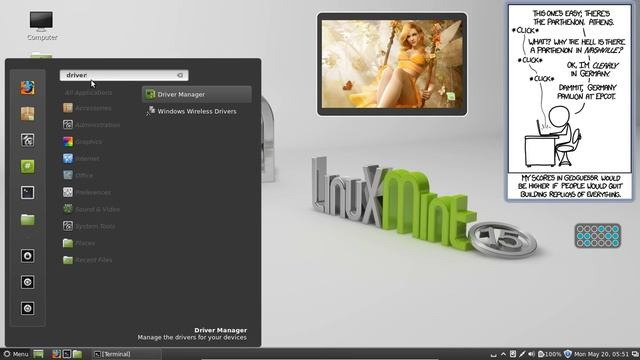Select the Computer desktop icon
This screenshot has height=360, width=640.
[x=42, y=26]
